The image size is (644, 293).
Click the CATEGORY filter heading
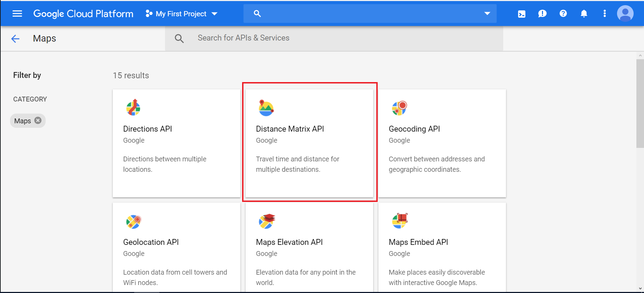(x=30, y=99)
